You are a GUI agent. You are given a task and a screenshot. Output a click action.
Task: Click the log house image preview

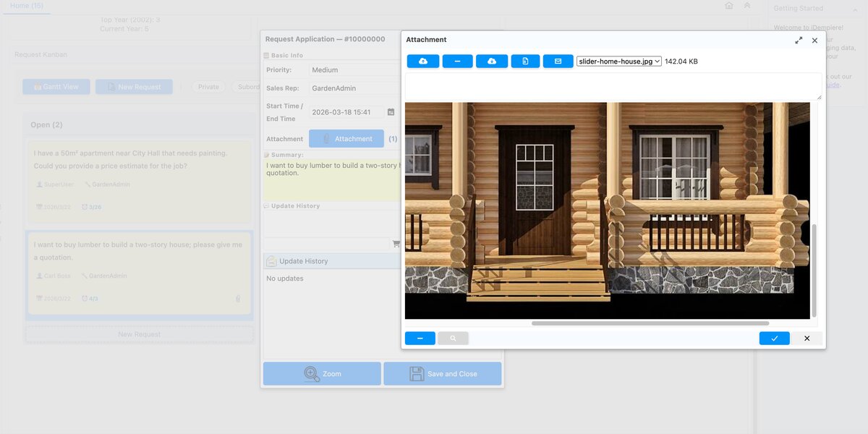607,210
